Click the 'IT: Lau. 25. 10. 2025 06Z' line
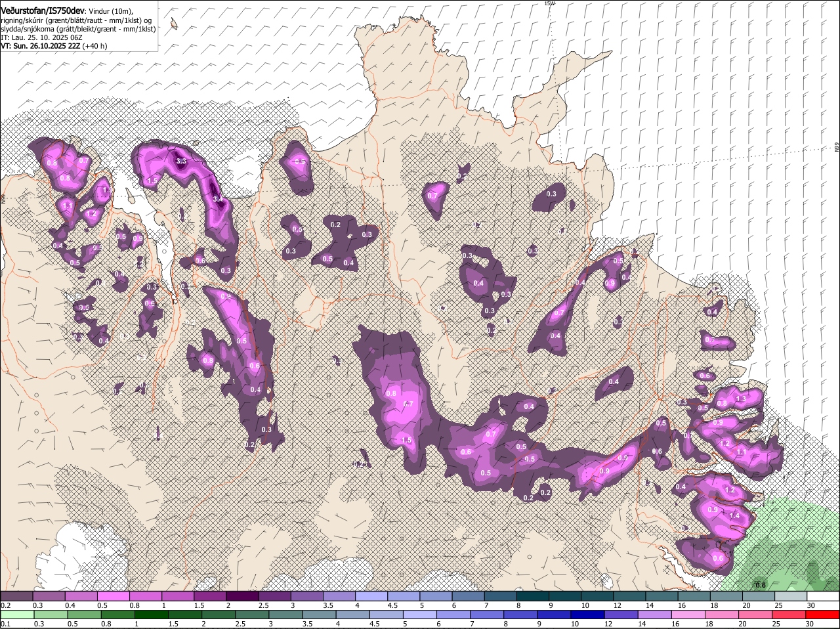The image size is (840, 629). coord(41,37)
